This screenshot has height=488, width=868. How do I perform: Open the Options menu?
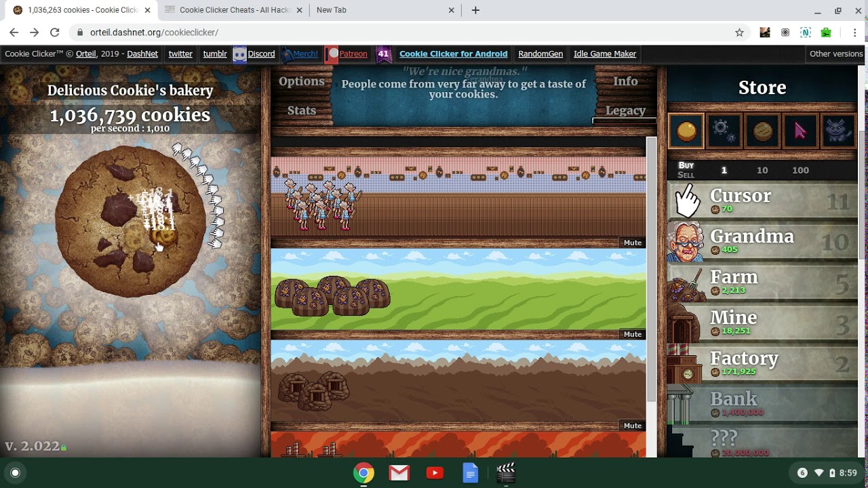[x=302, y=81]
